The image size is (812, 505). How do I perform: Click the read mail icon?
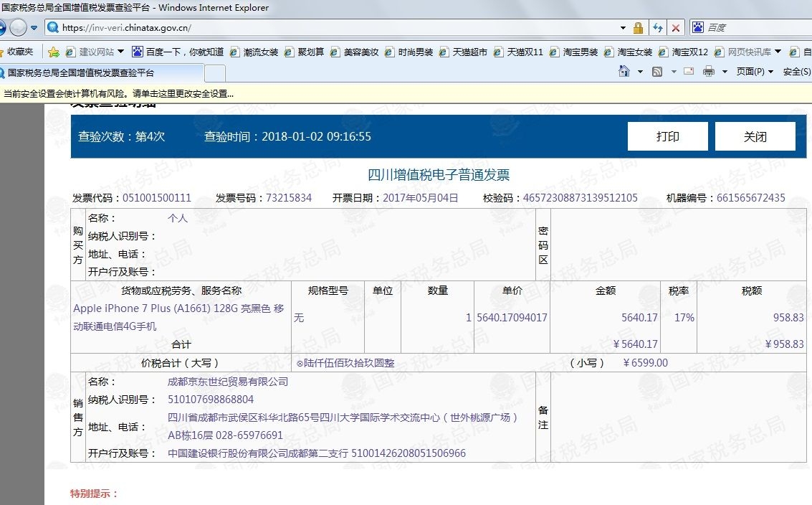tap(689, 71)
